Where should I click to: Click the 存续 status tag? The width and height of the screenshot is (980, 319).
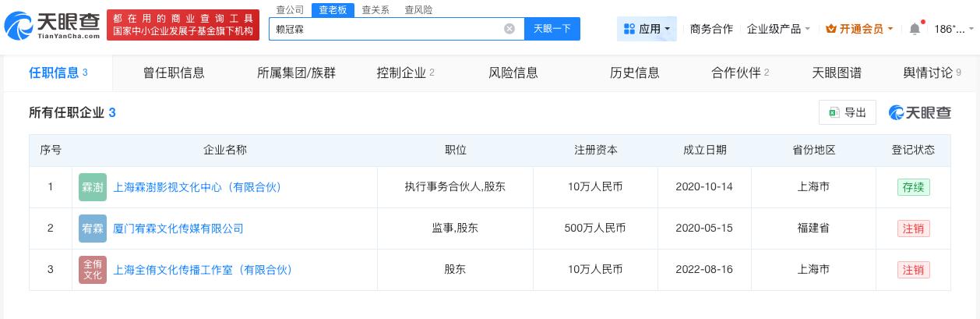coord(913,187)
